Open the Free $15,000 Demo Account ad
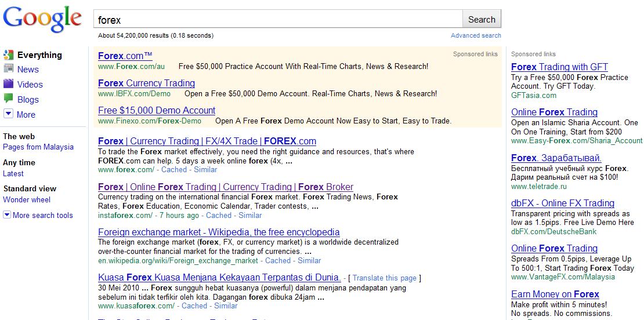 coord(157,110)
